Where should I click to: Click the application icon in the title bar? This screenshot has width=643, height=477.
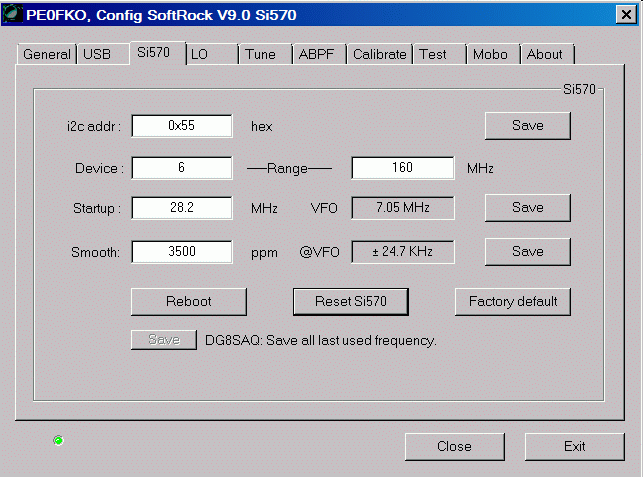(13, 14)
